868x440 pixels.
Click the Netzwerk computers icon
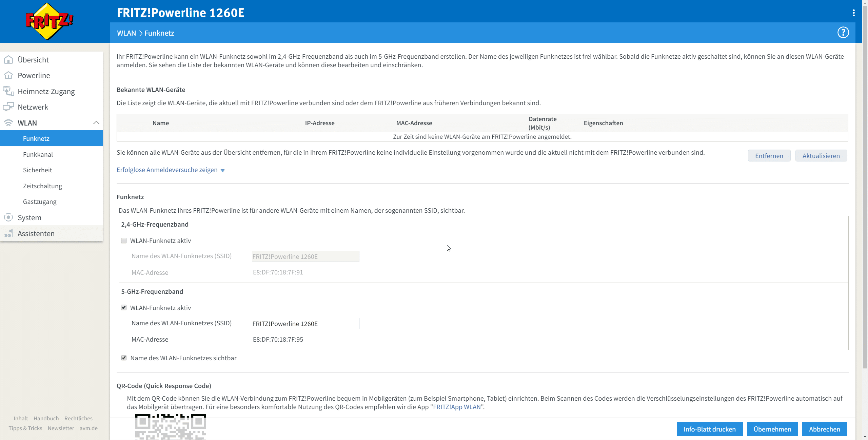tap(8, 107)
